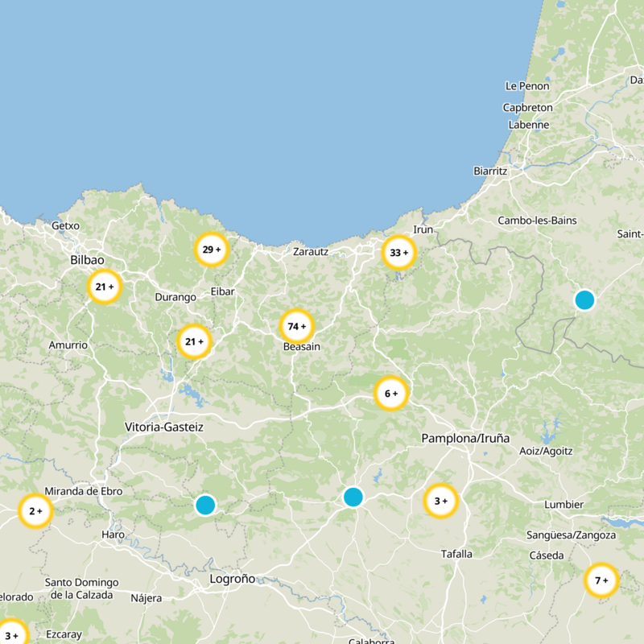Click the Labenne label
This screenshot has height=644, width=644.
point(529,125)
